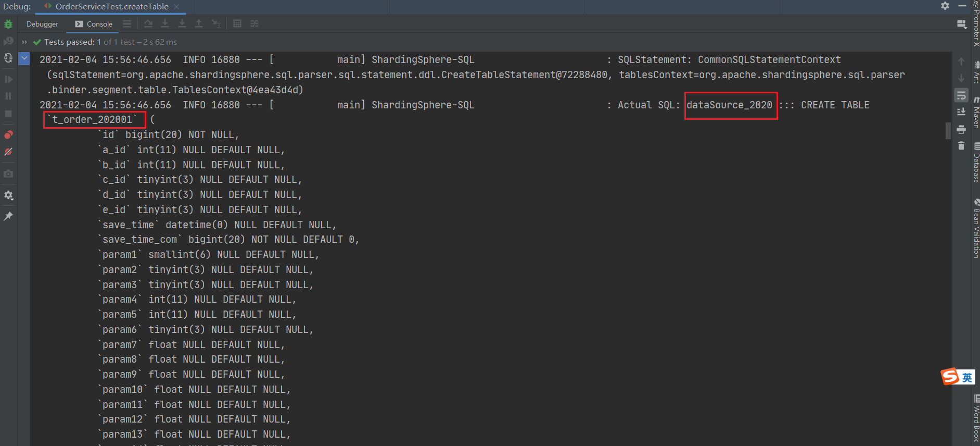Click the `e_id` tinyint(3) line

tap(200, 210)
